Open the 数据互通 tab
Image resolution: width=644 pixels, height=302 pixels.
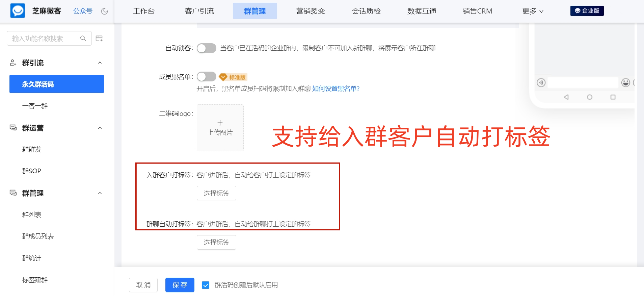[x=422, y=11]
